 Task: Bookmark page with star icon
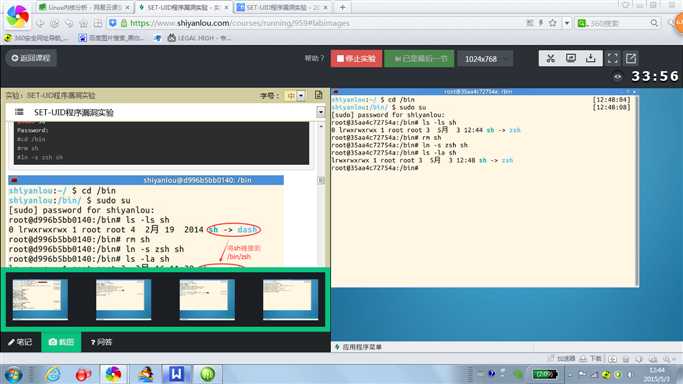pos(552,23)
